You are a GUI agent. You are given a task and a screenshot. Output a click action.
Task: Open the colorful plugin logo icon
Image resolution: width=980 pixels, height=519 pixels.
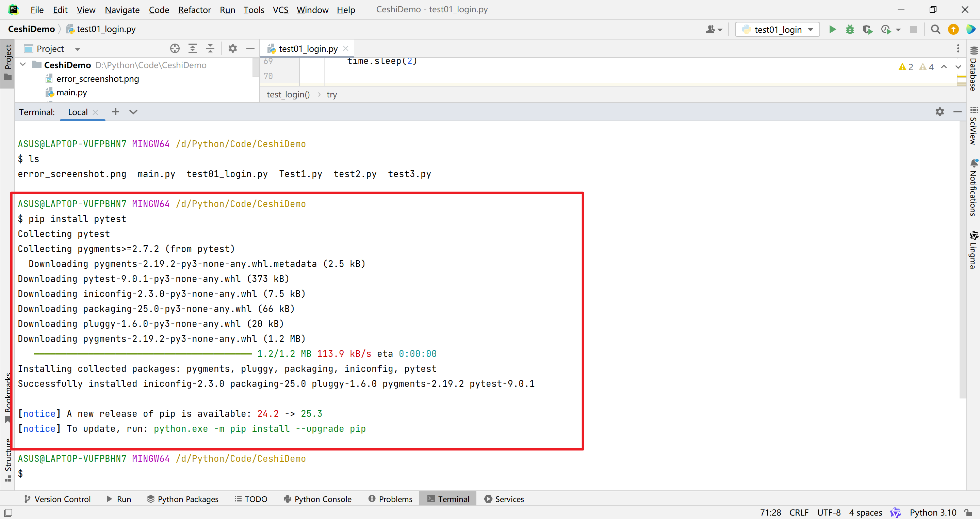pyautogui.click(x=970, y=29)
